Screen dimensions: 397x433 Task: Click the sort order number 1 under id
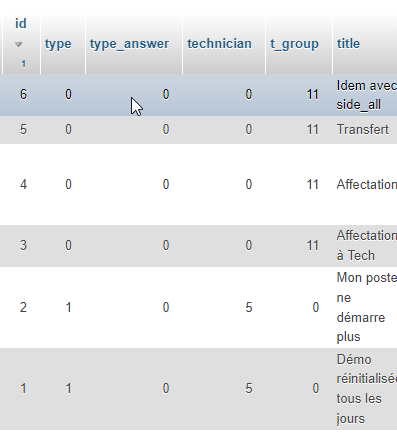[x=23, y=64]
